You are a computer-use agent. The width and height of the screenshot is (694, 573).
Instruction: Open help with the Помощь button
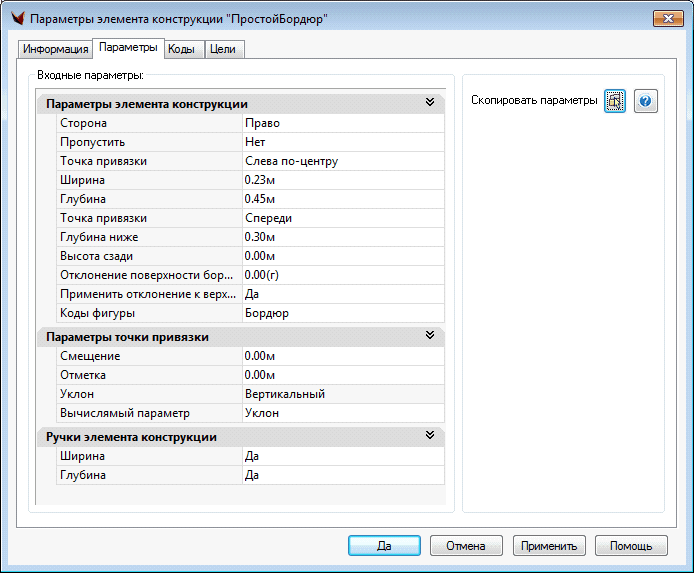click(630, 546)
